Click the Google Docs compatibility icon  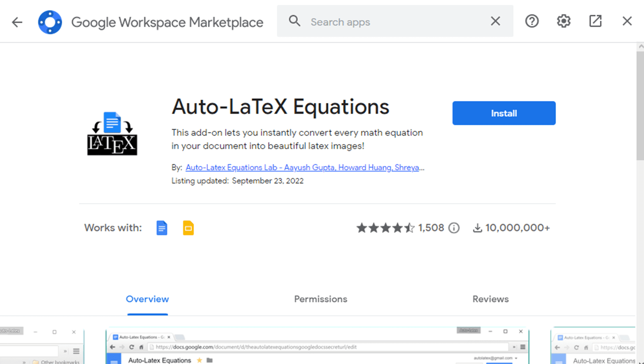point(161,228)
